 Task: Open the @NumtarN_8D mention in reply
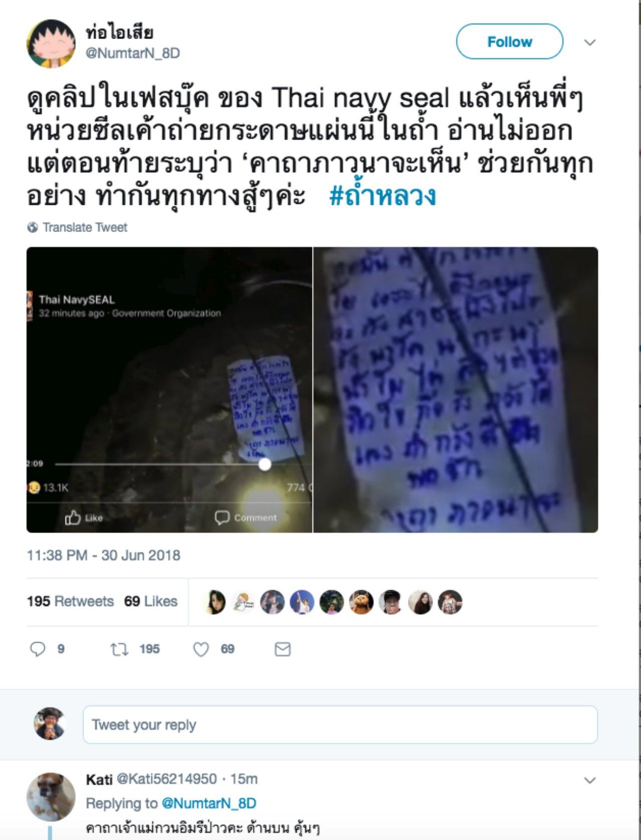click(x=208, y=803)
